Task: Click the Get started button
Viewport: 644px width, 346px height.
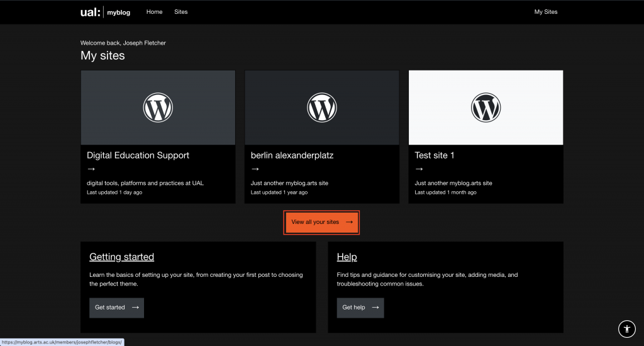Action: 116,308
